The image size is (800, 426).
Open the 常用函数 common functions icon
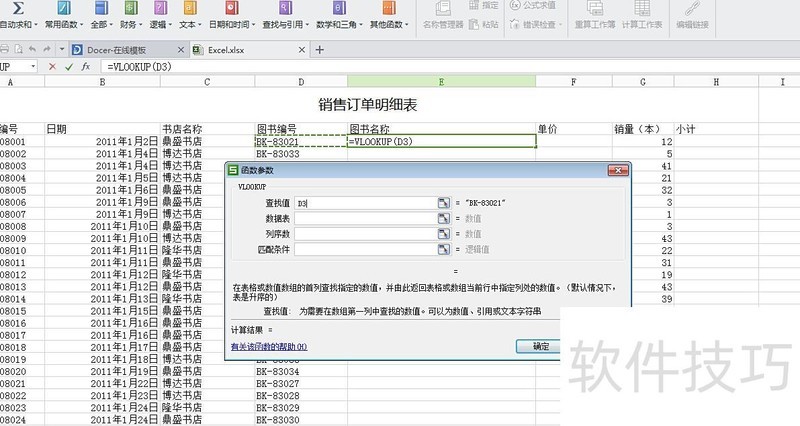(x=64, y=8)
